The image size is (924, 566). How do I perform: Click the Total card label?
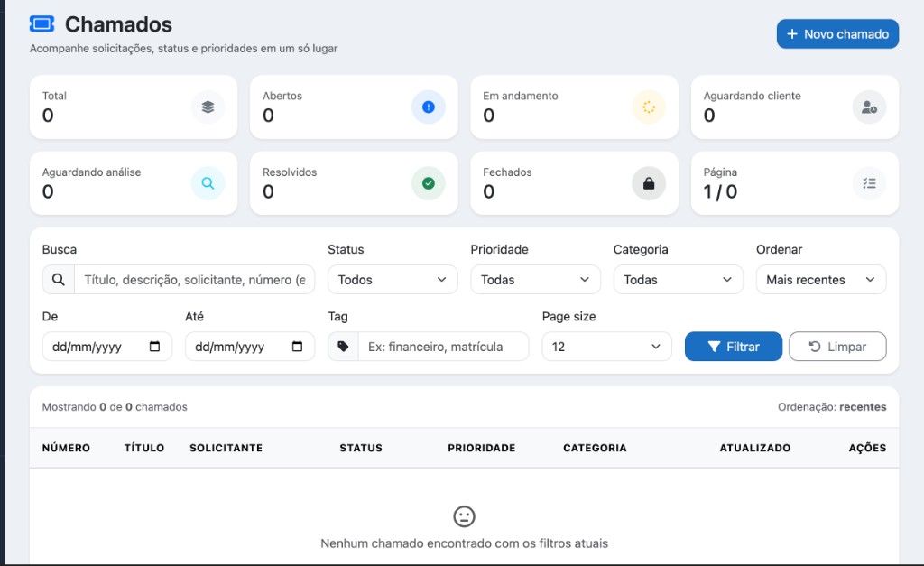(54, 96)
